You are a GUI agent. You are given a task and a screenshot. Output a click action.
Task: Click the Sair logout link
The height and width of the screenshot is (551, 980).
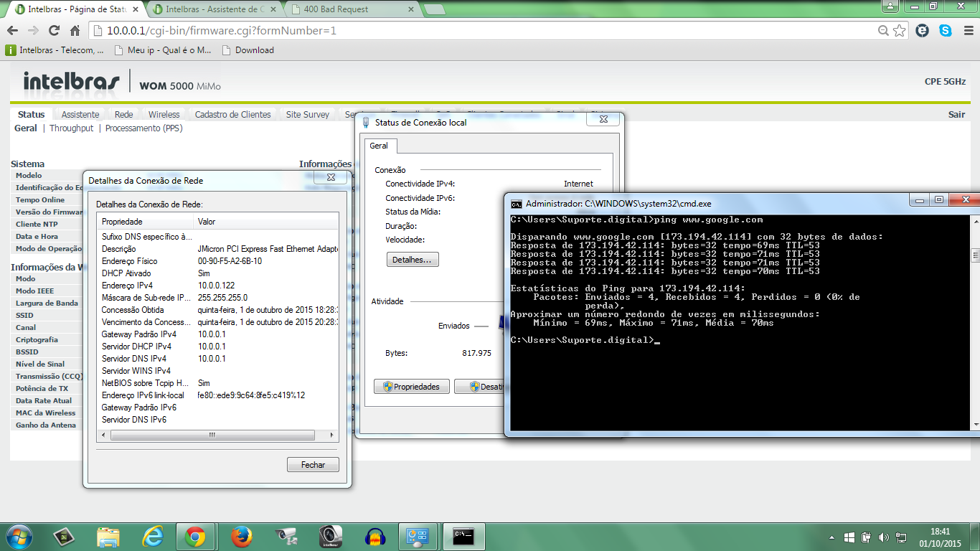(x=956, y=115)
